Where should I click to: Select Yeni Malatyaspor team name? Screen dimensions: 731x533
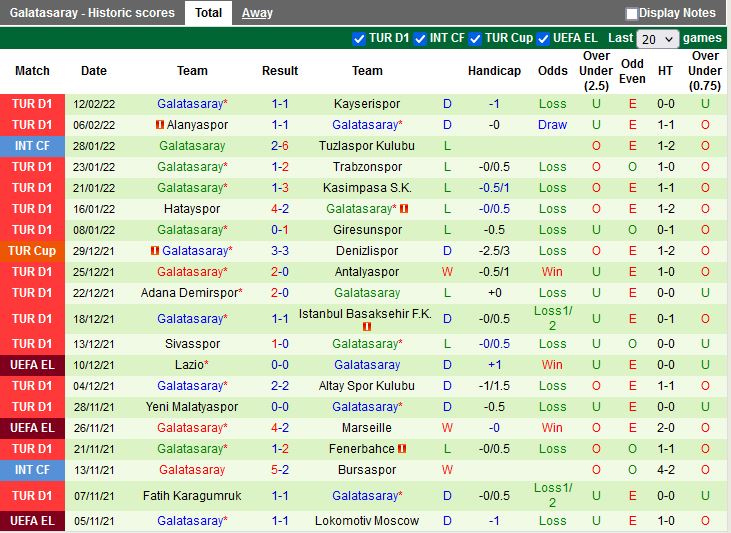click(192, 407)
